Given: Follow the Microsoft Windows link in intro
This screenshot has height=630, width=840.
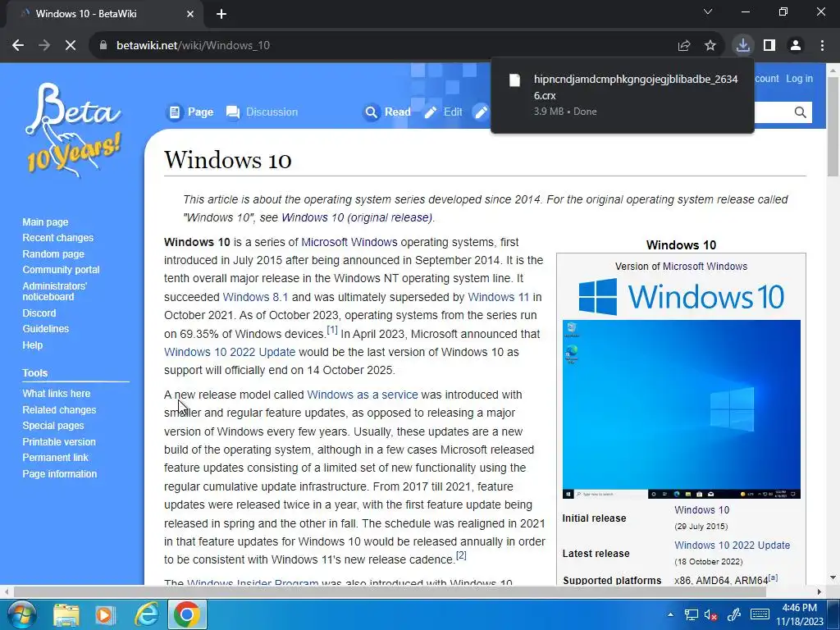Looking at the screenshot, I should 349,242.
